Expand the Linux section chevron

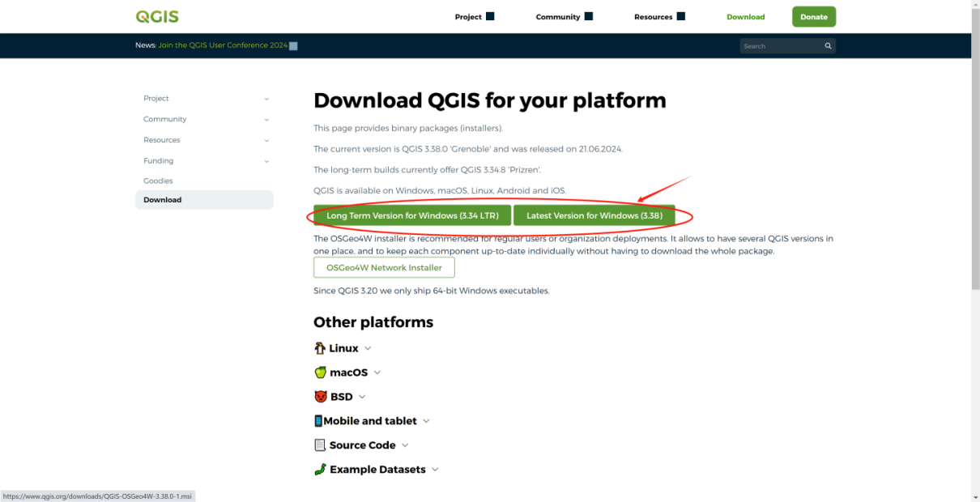368,348
